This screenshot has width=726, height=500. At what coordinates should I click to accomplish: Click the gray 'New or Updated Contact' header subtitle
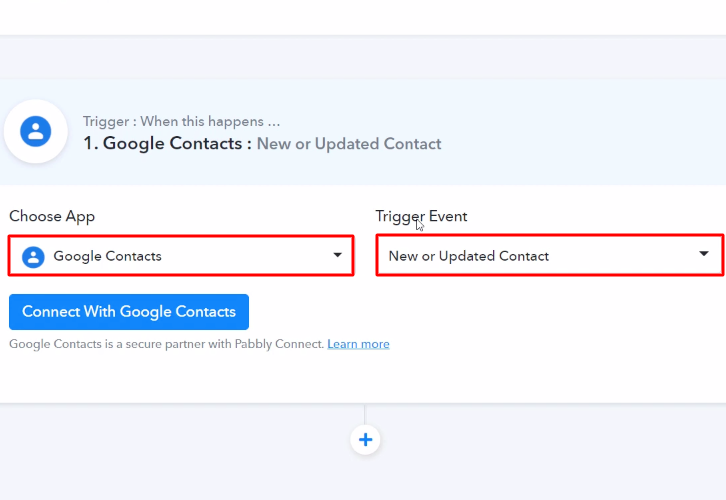349,143
